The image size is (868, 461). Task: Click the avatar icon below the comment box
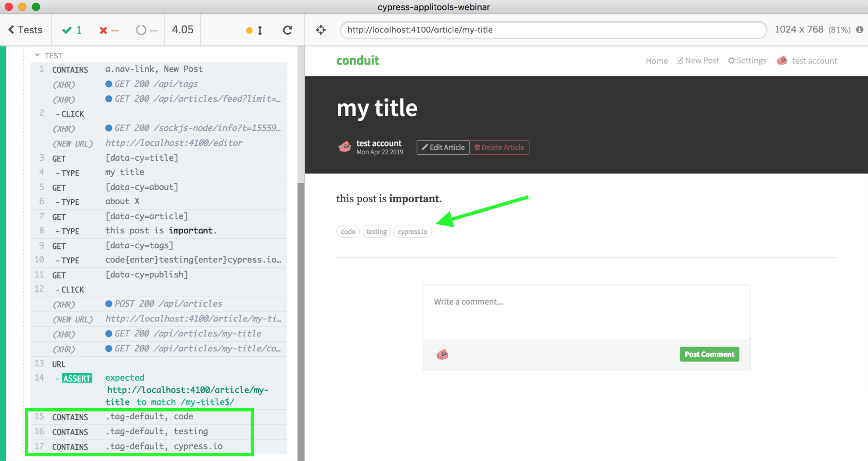click(442, 355)
